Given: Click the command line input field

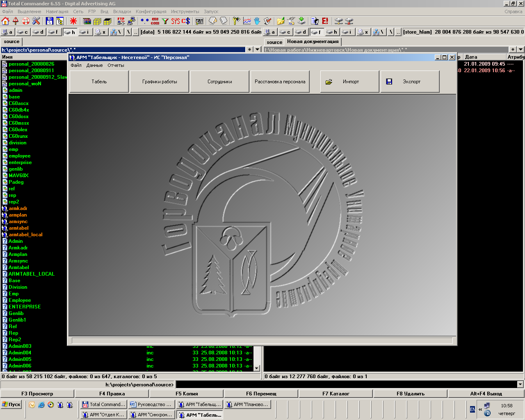Looking at the screenshot, I should pos(346,385).
